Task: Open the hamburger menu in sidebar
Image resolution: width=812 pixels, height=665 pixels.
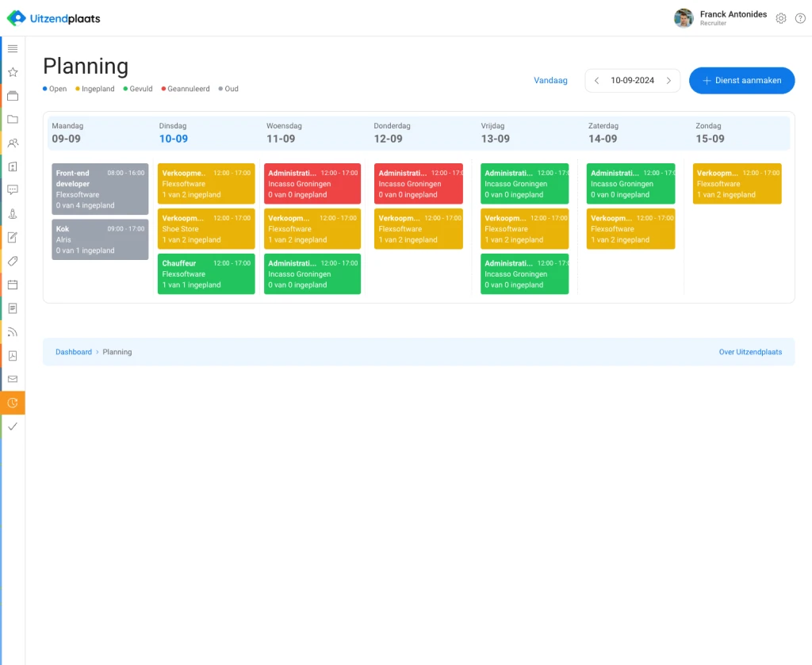Action: (13, 48)
